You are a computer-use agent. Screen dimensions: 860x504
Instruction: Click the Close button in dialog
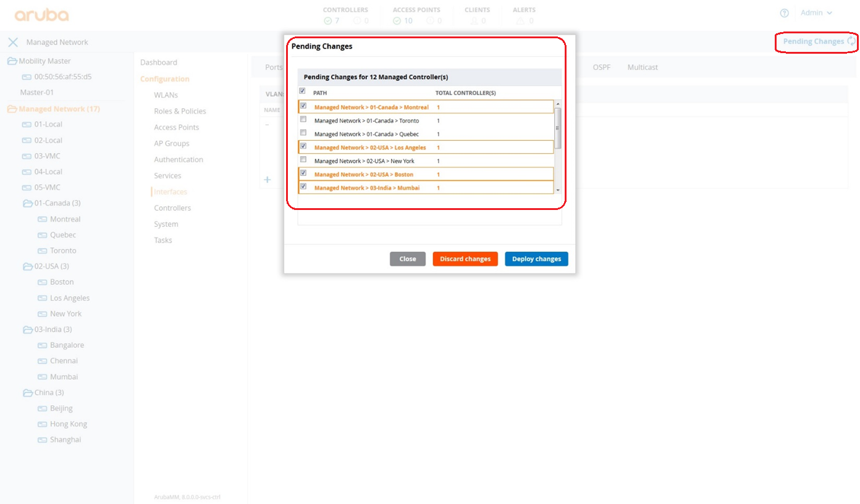408,259
